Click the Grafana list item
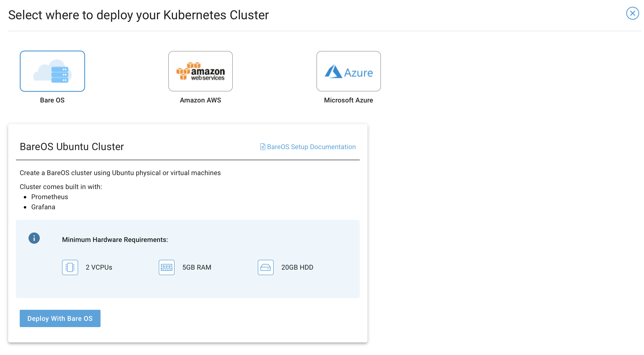This screenshot has height=355, width=644. tap(43, 207)
